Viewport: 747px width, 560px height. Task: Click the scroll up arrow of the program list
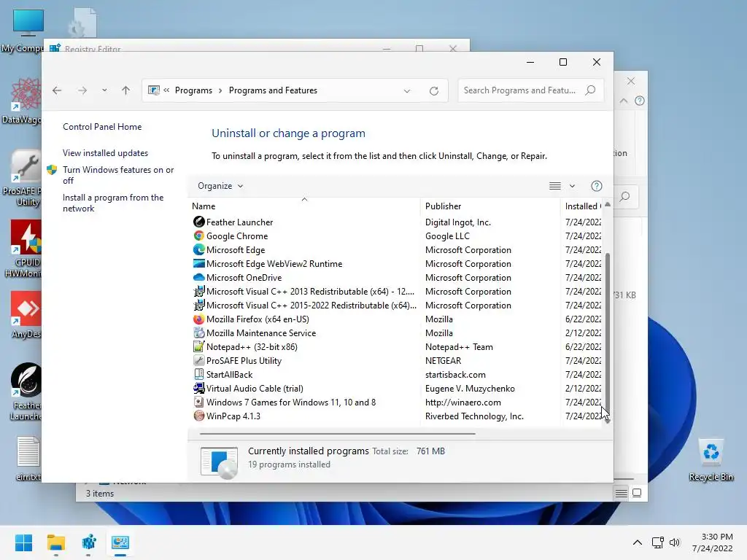pyautogui.click(x=608, y=204)
